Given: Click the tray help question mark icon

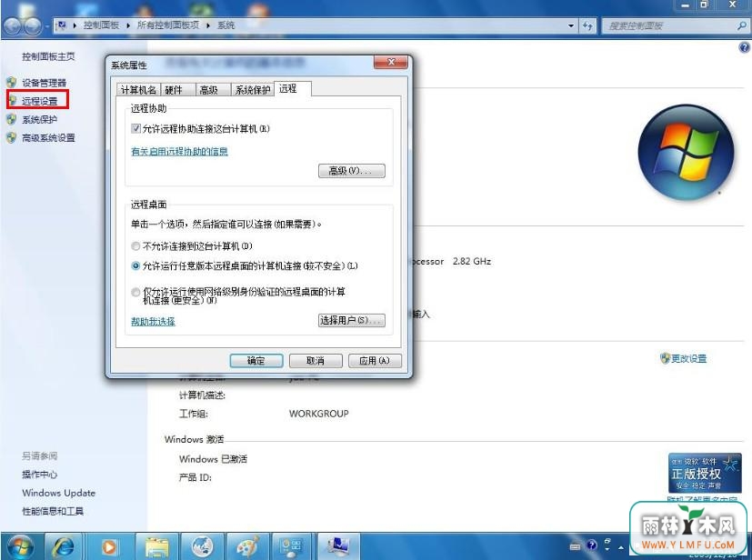Looking at the screenshot, I should coord(592,545).
